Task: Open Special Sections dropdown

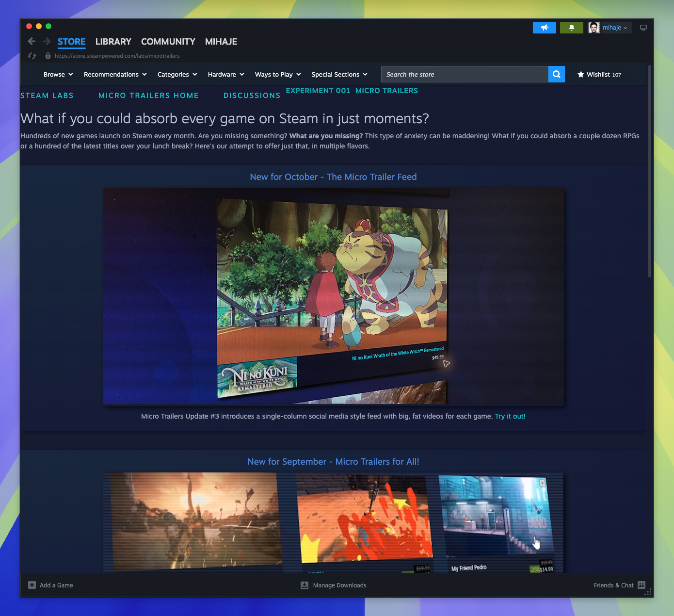Action: click(339, 74)
